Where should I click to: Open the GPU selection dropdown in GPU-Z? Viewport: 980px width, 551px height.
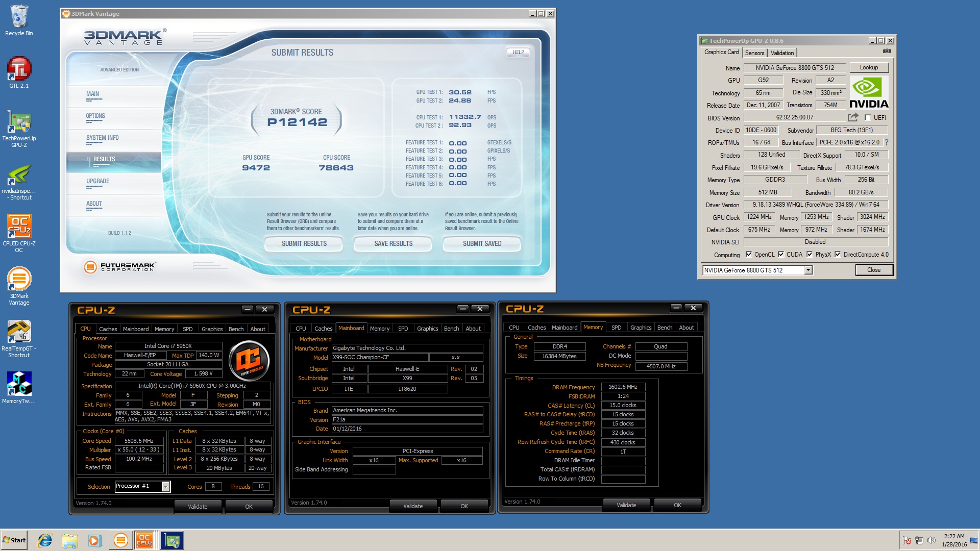pyautogui.click(x=808, y=270)
